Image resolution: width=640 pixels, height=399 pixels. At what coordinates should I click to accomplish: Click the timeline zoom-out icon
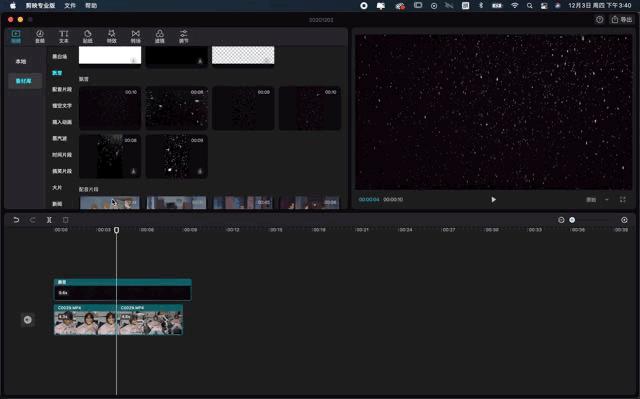pyautogui.click(x=561, y=220)
